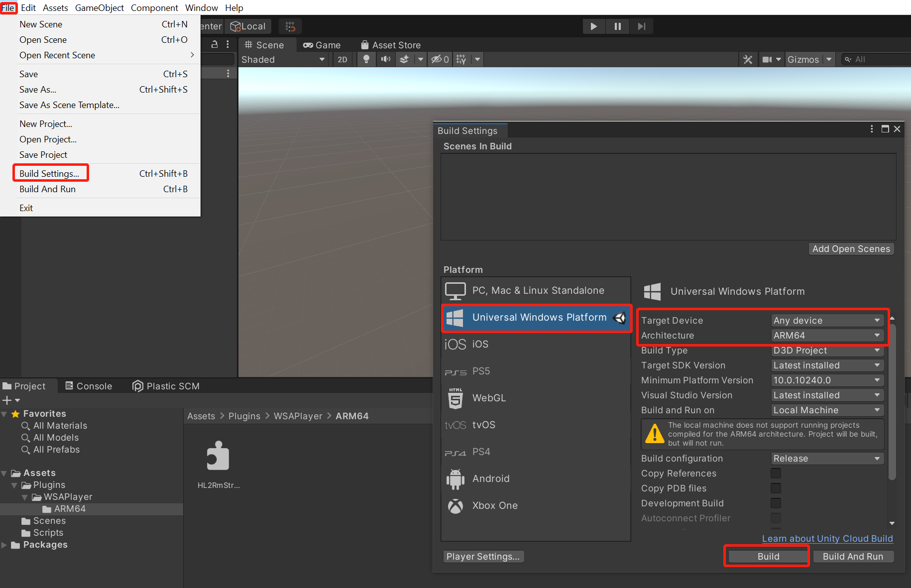The image size is (911, 588).
Task: Click the add asset plus button
Action: click(7, 400)
